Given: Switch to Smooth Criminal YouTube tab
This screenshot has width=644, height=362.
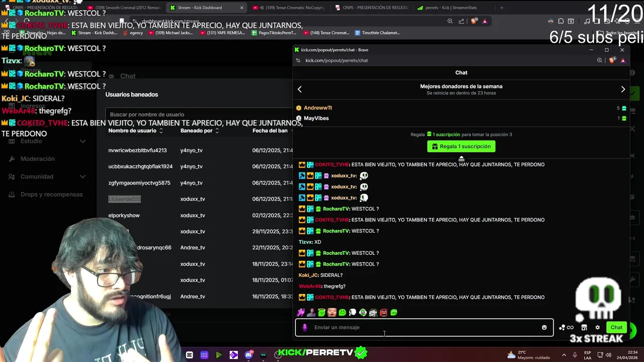Looking at the screenshot, I should point(124,8).
